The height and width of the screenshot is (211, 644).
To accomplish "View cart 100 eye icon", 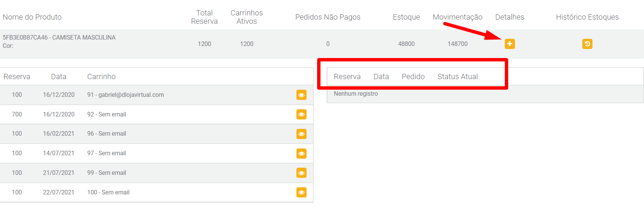I will coord(301,193).
